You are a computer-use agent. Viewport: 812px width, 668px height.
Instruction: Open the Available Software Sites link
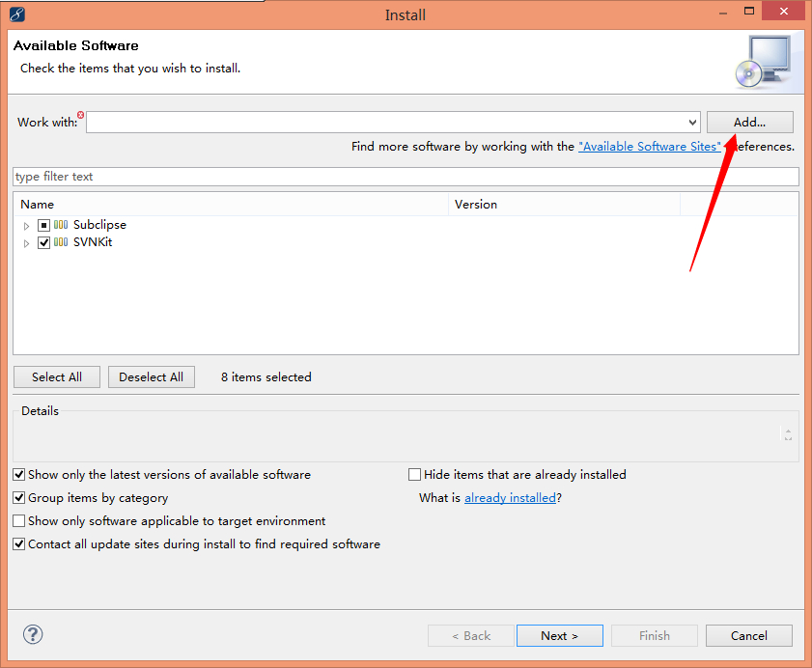650,147
